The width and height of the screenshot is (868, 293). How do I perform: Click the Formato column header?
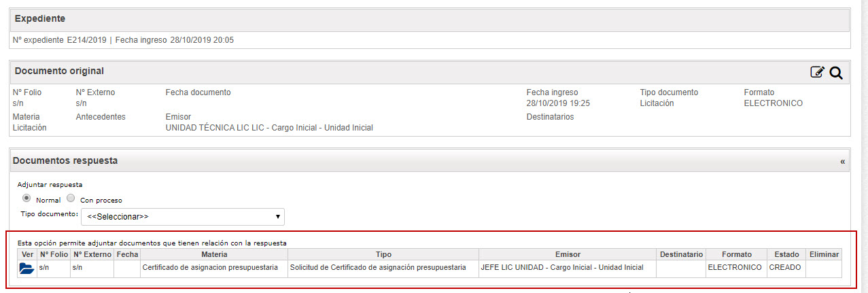coord(737,254)
